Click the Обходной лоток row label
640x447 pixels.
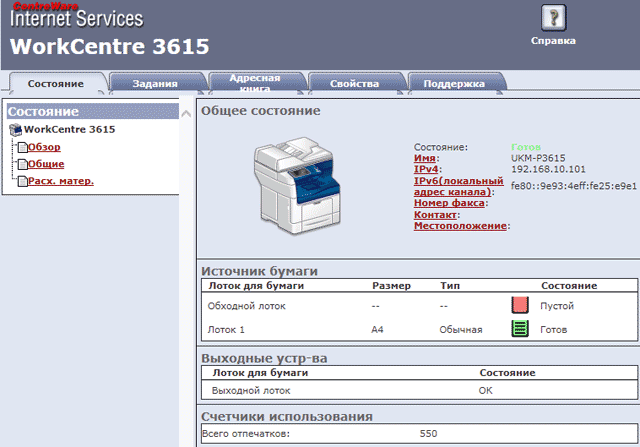247,306
